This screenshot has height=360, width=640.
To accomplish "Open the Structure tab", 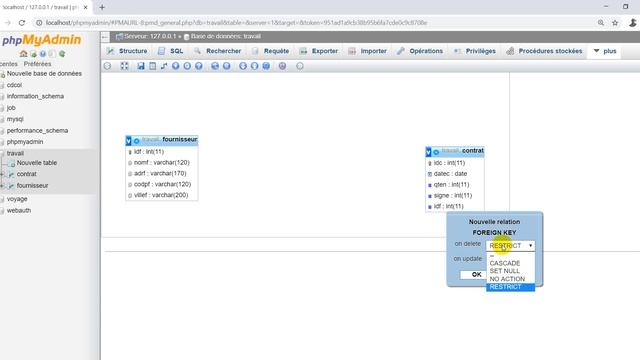I will (127, 51).
